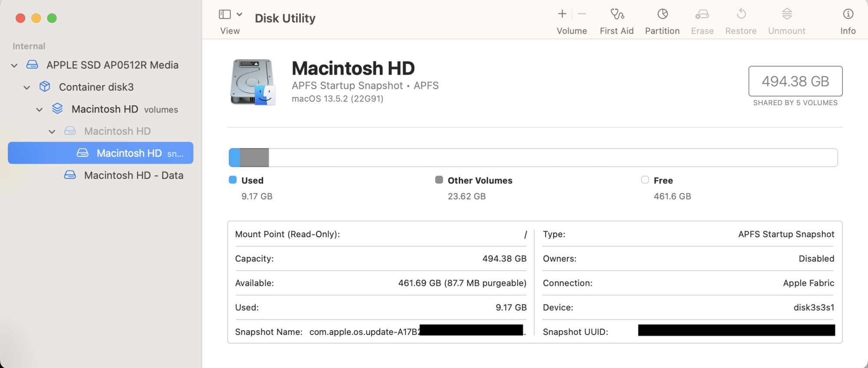Click the First Aid toolbar label
The width and height of the screenshot is (868, 368).
point(617,31)
